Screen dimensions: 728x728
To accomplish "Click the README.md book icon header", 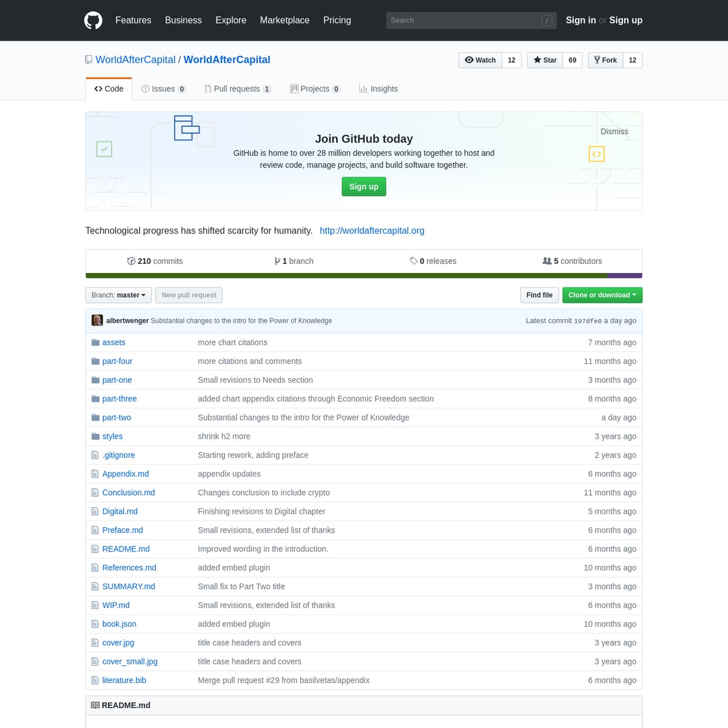I will pyautogui.click(x=95, y=705).
